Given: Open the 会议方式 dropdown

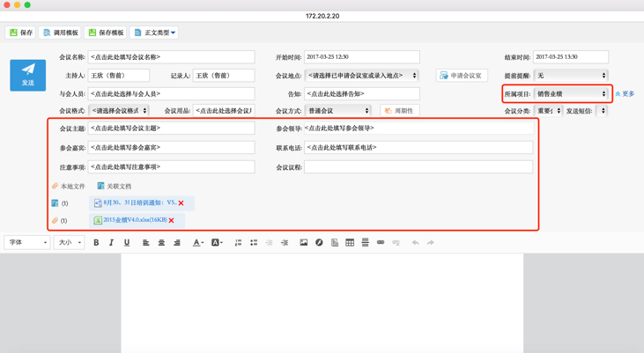Looking at the screenshot, I should [338, 111].
